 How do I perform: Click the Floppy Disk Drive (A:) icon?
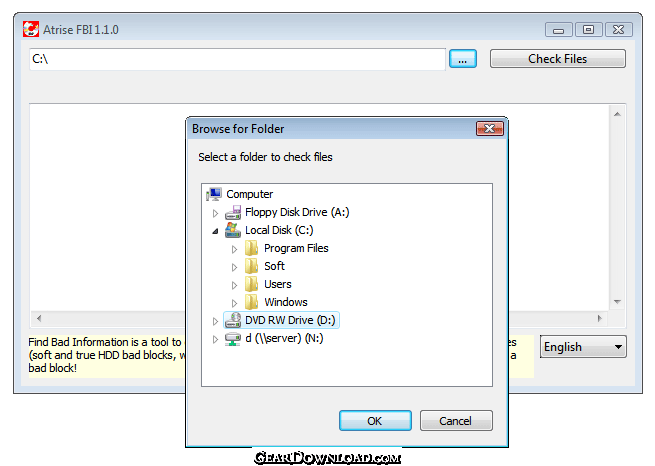[x=233, y=213]
